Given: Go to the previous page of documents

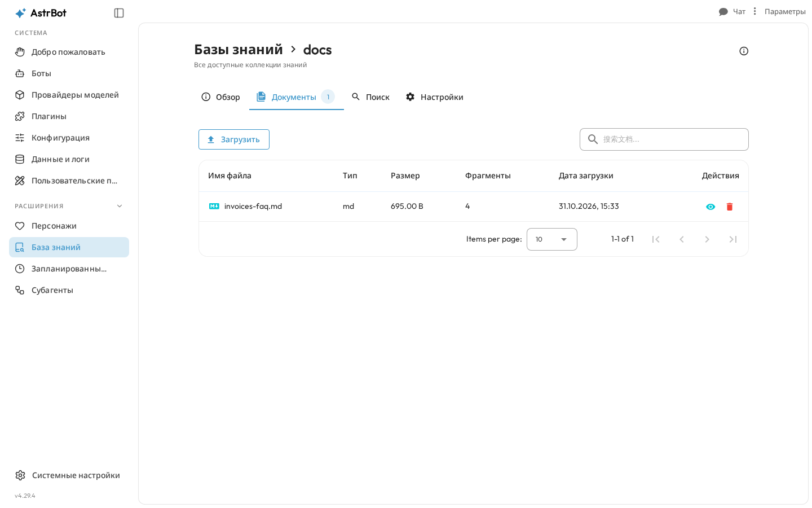Looking at the screenshot, I should click(x=682, y=239).
